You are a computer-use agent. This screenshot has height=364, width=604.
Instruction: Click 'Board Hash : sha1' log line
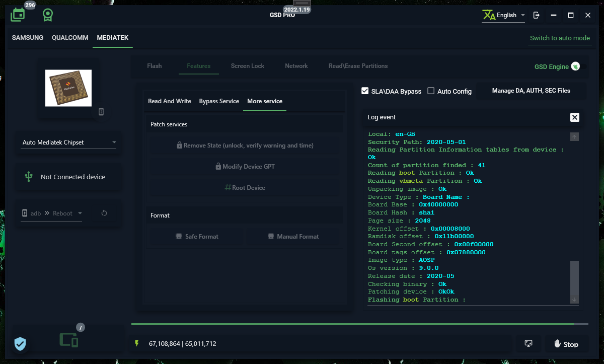coord(401,213)
